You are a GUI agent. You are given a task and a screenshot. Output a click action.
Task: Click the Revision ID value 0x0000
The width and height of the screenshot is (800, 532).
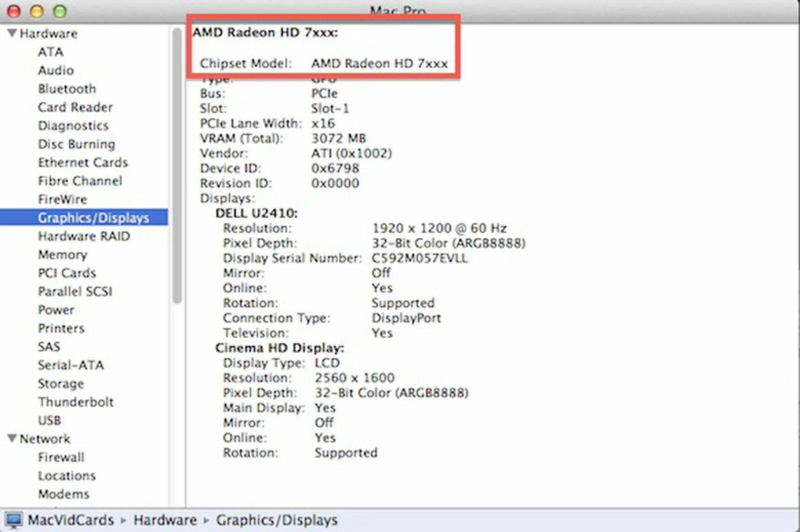[335, 183]
